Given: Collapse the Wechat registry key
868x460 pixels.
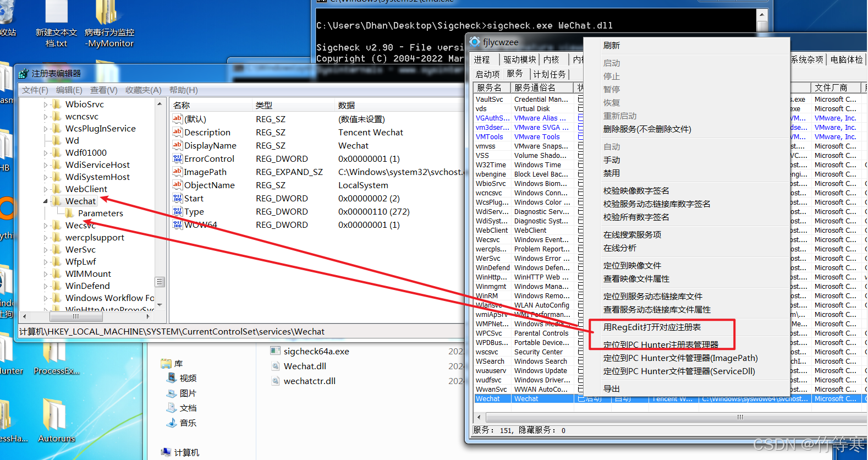Looking at the screenshot, I should (x=46, y=201).
